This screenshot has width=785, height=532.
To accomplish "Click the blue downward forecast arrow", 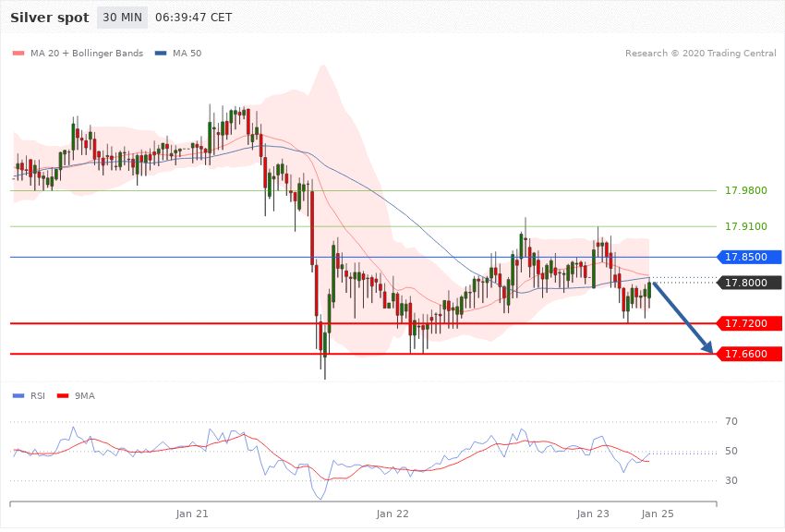I will point(683,319).
